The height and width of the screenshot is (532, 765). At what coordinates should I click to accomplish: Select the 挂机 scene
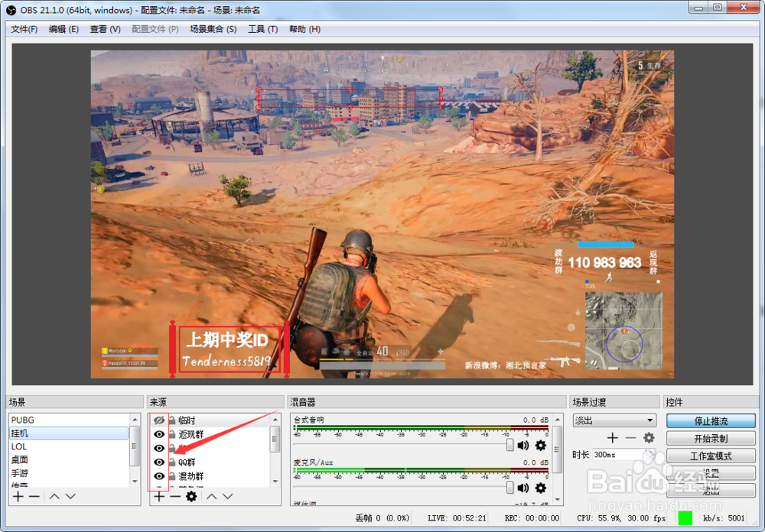coord(69,433)
